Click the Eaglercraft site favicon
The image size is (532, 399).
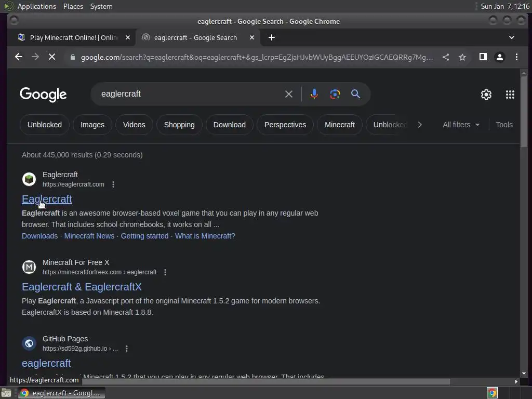coord(29,179)
